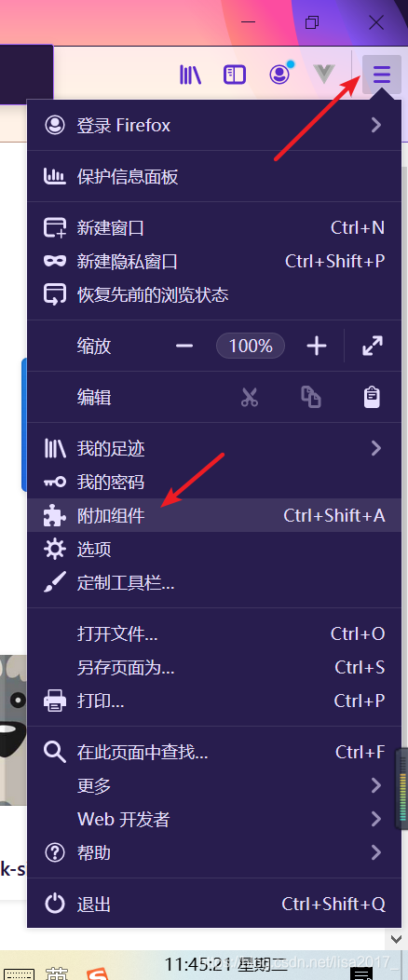The height and width of the screenshot is (980, 408).
Task: Zoom out with the minus icon
Action: click(x=184, y=346)
